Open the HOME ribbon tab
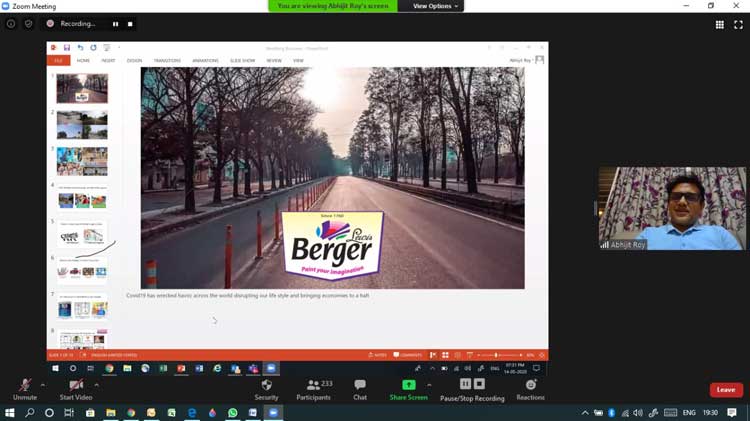The image size is (750, 421). [83, 60]
